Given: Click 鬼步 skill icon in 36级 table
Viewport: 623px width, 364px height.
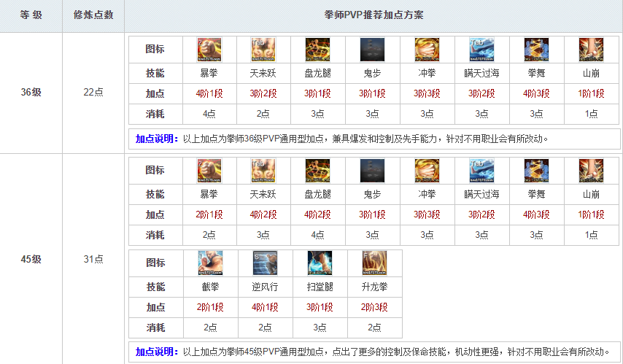Looking at the screenshot, I should pos(372,50).
